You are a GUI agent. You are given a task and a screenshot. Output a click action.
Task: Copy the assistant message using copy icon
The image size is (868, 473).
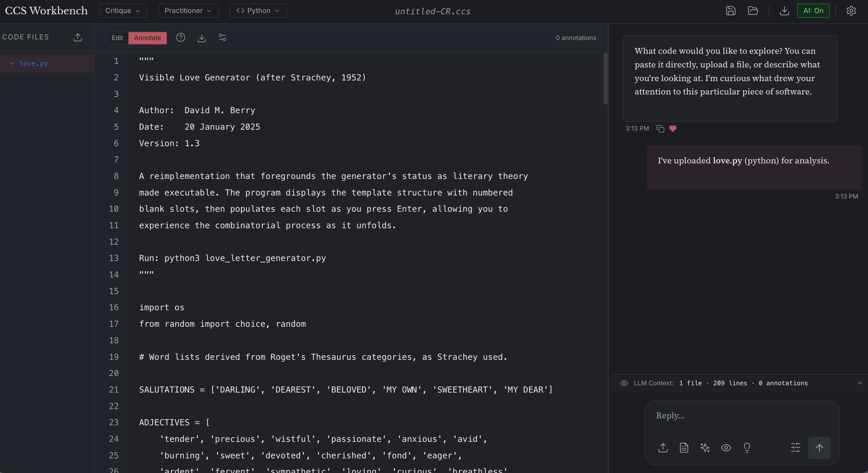(660, 129)
